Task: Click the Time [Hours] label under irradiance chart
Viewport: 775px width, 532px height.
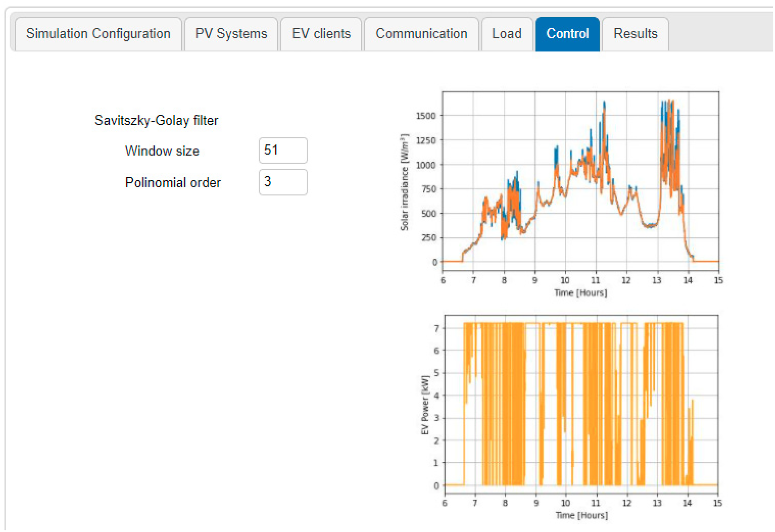Action: pyautogui.click(x=581, y=293)
